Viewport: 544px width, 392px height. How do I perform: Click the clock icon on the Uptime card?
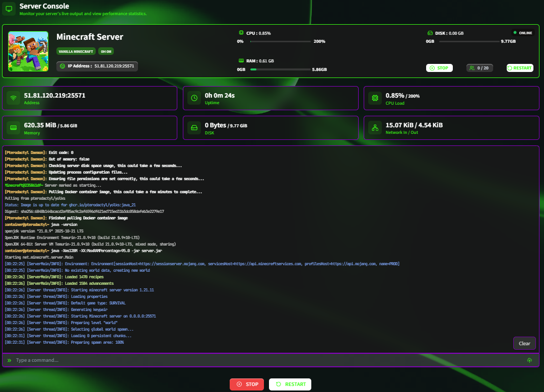pyautogui.click(x=194, y=98)
